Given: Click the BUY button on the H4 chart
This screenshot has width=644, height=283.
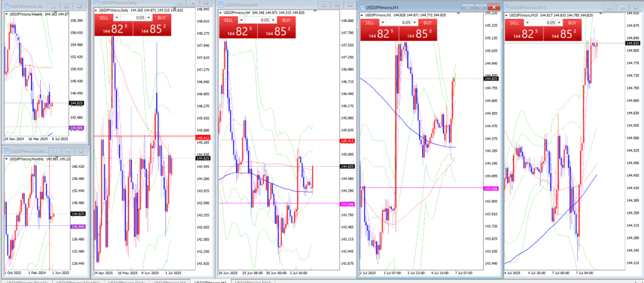Looking at the screenshot, I should coord(287,19).
